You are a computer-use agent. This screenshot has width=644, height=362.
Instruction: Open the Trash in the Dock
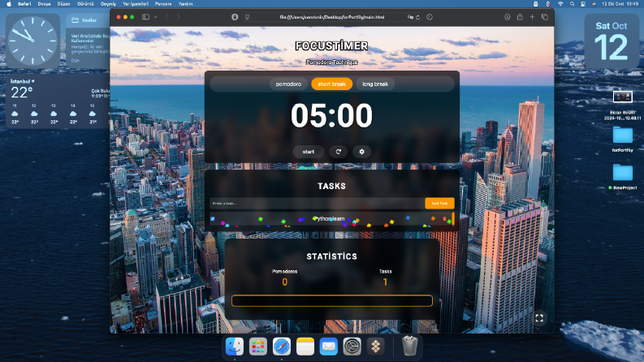coord(409,346)
